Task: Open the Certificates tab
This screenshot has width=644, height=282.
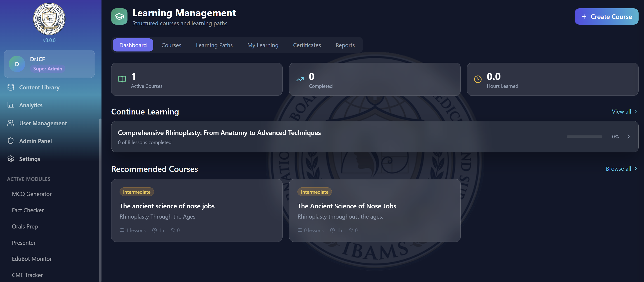Action: click(x=307, y=45)
